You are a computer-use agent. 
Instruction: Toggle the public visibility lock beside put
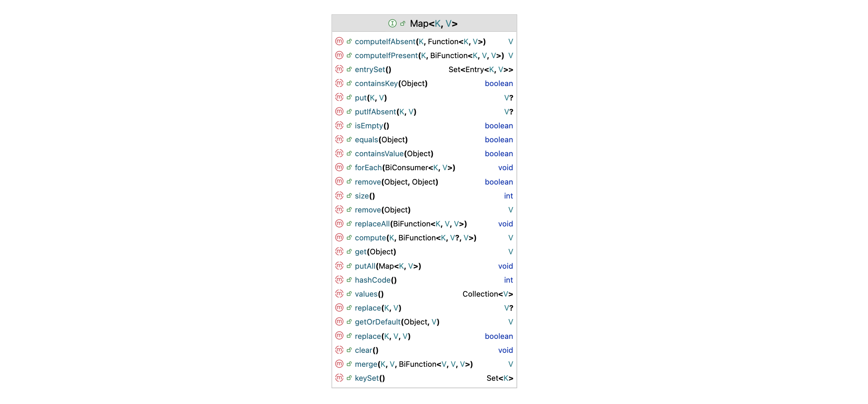pyautogui.click(x=349, y=97)
